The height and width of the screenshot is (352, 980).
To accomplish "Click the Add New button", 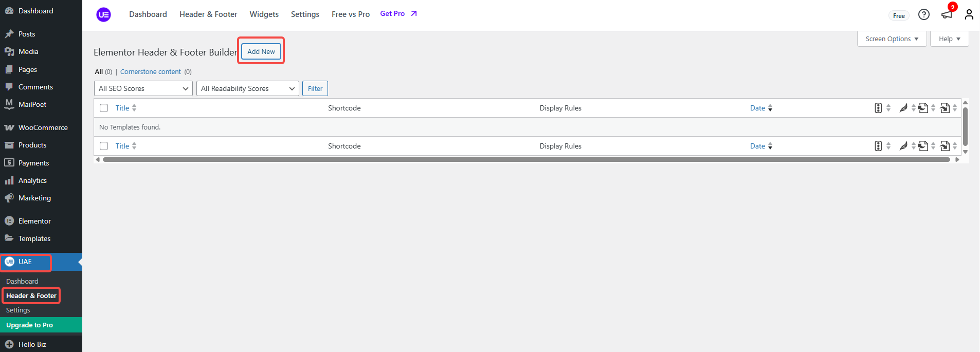I will (x=261, y=51).
